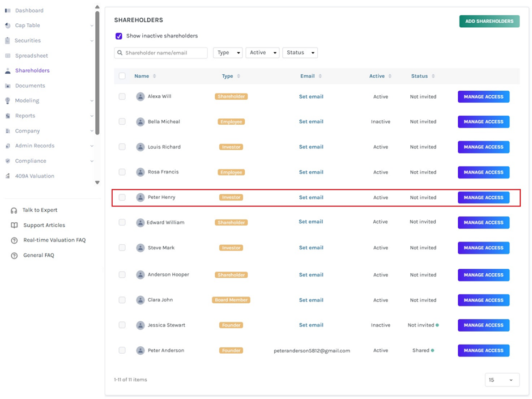Click the Name column sort arrows
Viewport: 532px width, 399px height.
pos(154,76)
